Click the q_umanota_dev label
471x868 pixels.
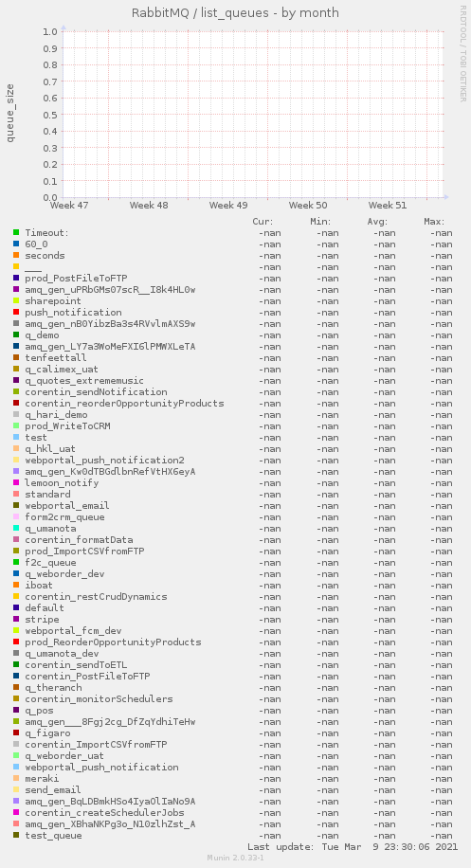62,654
